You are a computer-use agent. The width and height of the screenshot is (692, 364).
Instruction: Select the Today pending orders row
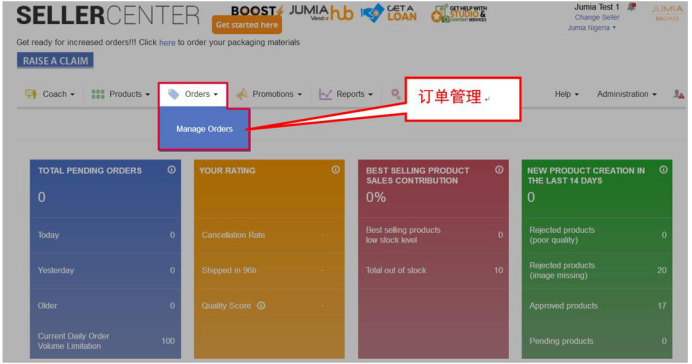(x=105, y=235)
